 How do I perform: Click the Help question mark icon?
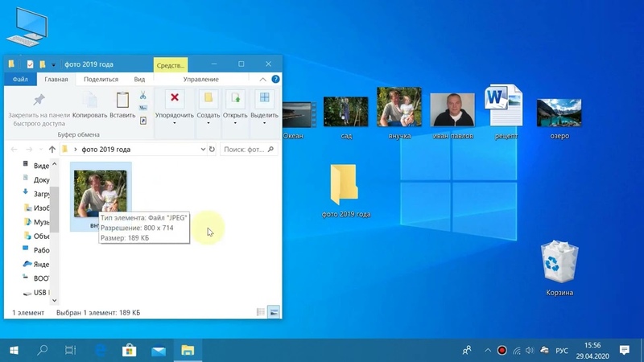(275, 80)
